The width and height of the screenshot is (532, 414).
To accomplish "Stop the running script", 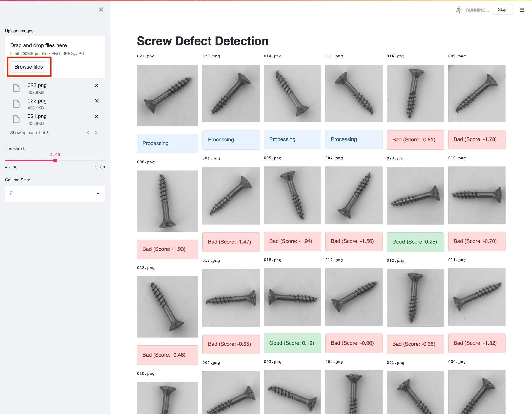I will coord(502,9).
